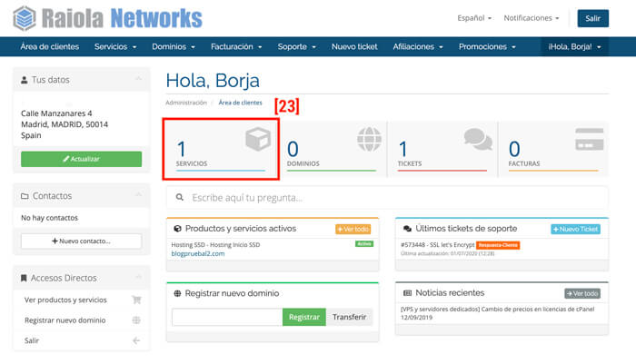
Task: Expand the Soporte menu
Action: point(296,46)
